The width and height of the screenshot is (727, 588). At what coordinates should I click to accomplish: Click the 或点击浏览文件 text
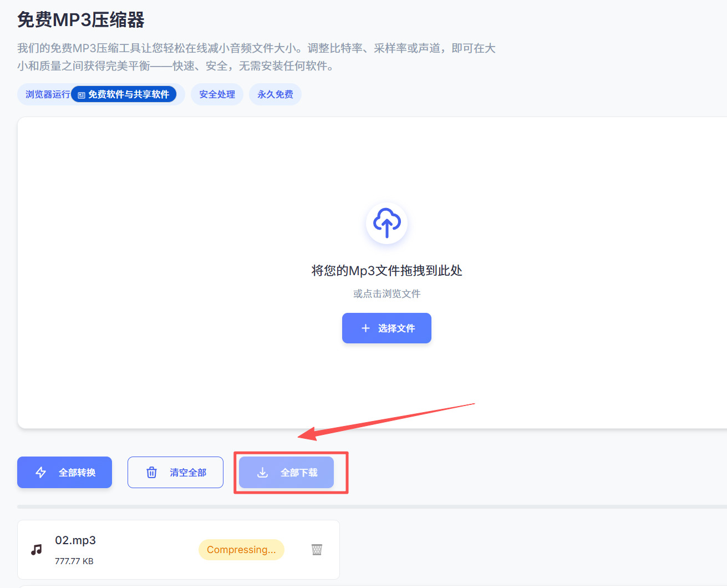coord(387,294)
